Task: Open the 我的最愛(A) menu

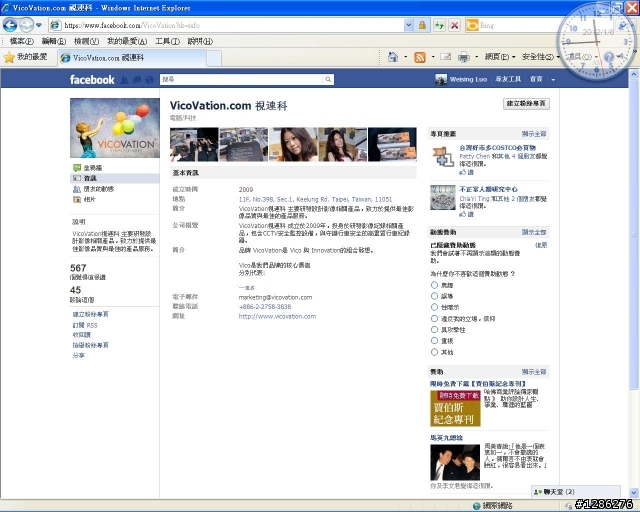Action: point(127,41)
